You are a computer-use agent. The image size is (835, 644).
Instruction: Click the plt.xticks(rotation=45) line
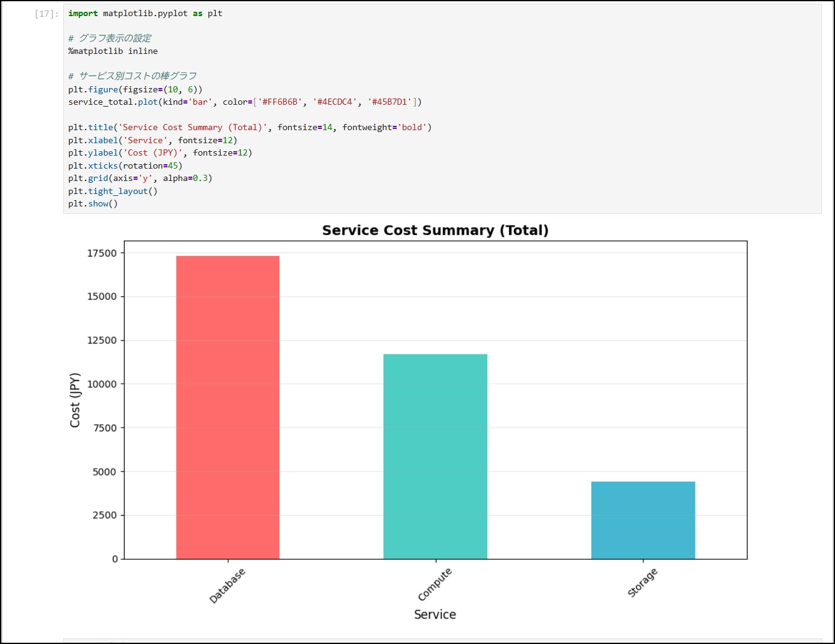click(125, 166)
